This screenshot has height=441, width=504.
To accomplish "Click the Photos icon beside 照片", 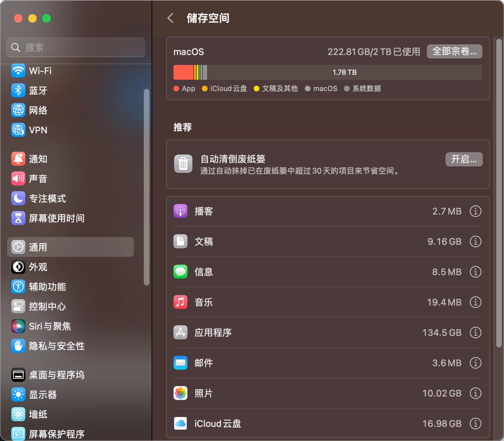I will (180, 393).
